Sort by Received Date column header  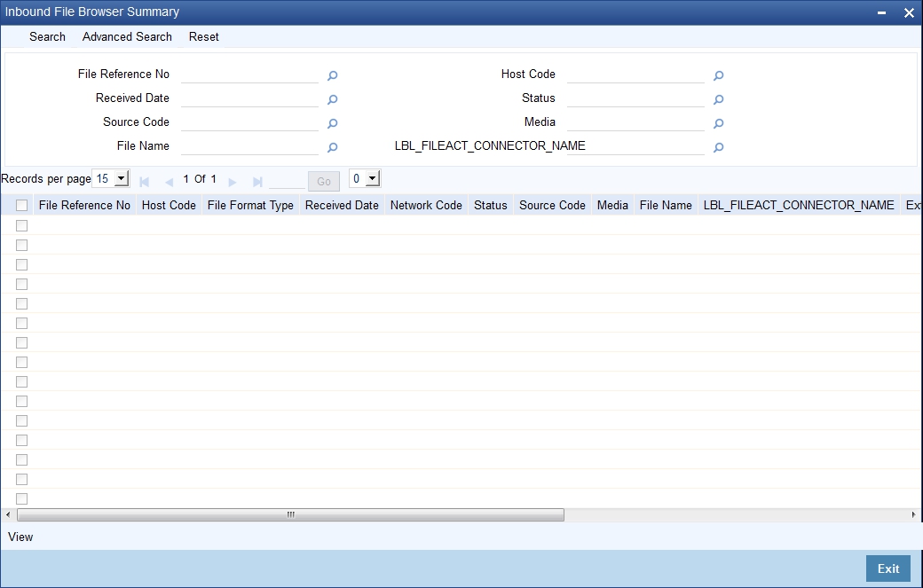pos(342,205)
